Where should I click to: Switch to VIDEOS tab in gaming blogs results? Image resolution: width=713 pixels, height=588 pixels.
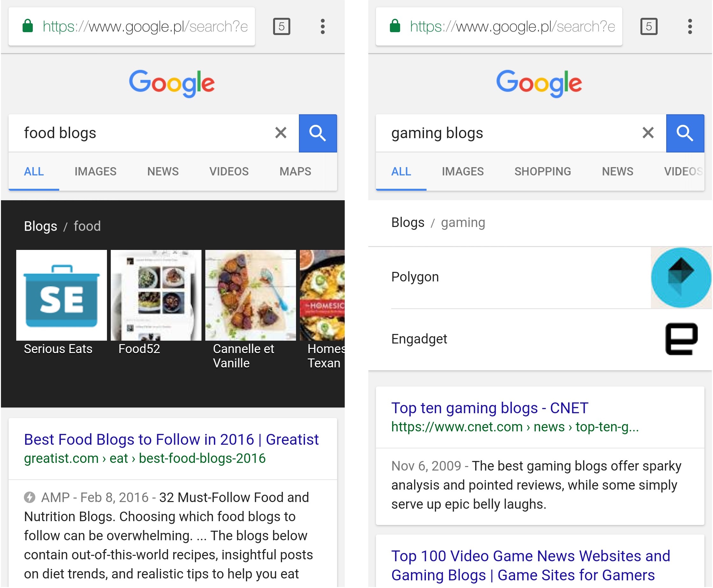(683, 171)
